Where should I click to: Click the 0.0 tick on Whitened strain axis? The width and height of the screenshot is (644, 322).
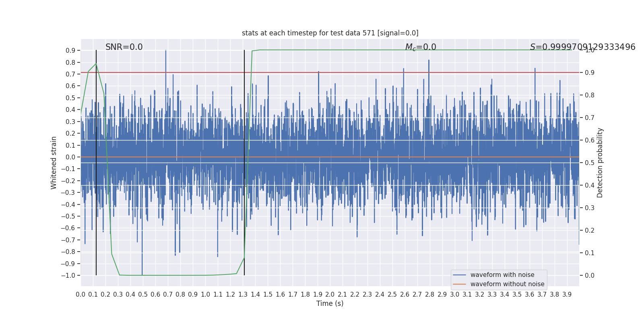click(x=70, y=157)
